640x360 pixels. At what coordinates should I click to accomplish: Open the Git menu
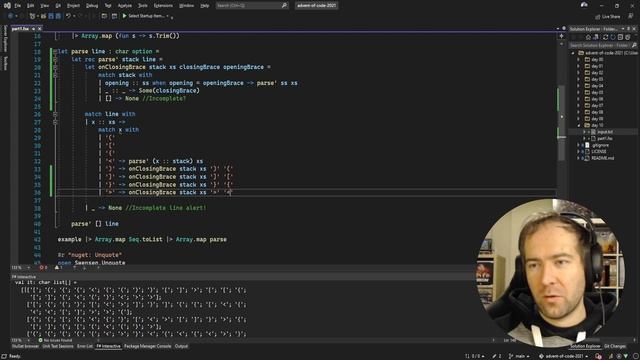[x=58, y=6]
